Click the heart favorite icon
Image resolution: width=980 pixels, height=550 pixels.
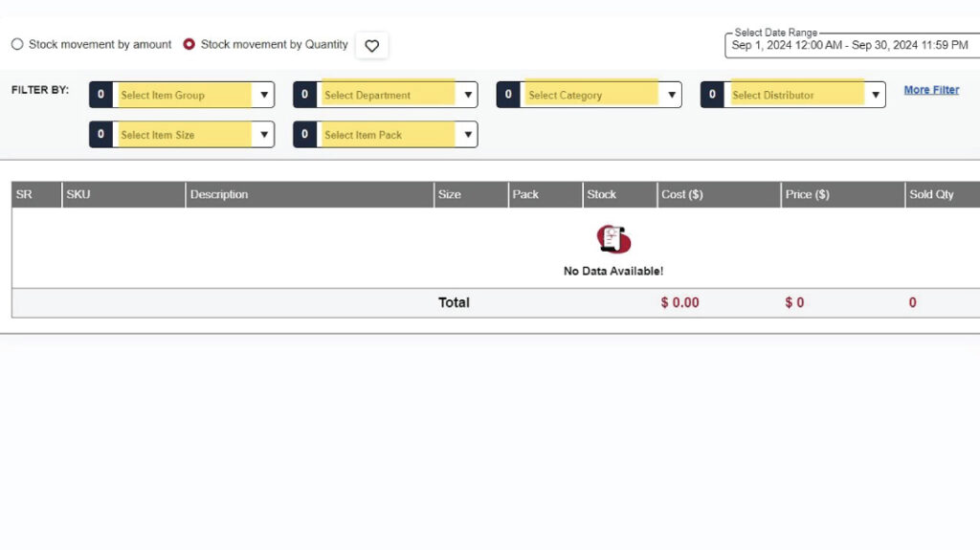[372, 45]
